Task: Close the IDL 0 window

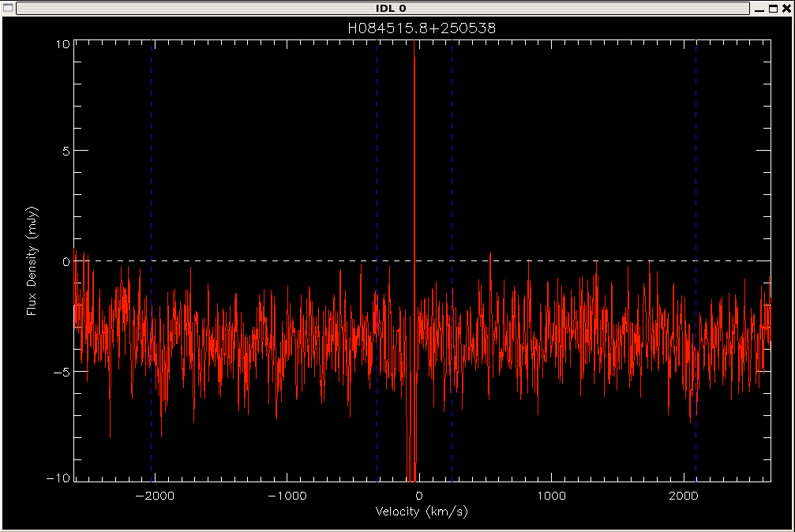Action: [786, 9]
